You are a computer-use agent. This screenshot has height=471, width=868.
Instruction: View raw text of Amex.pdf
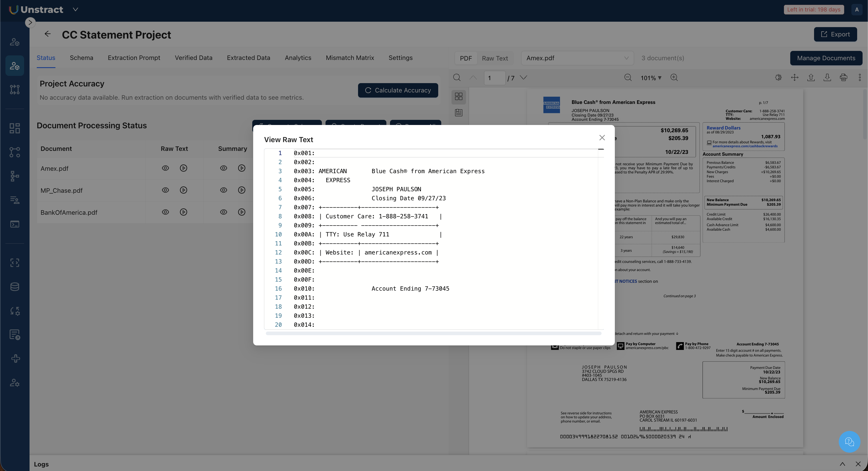pos(165,168)
